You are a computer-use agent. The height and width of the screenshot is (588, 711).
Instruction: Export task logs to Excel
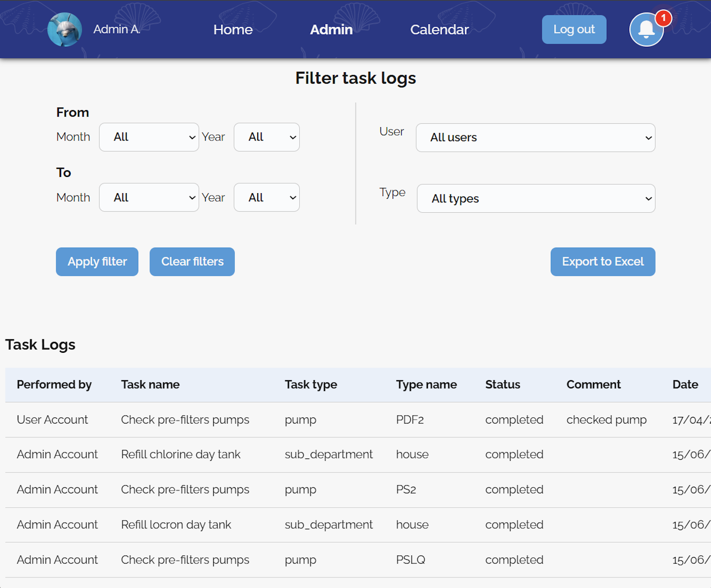602,261
